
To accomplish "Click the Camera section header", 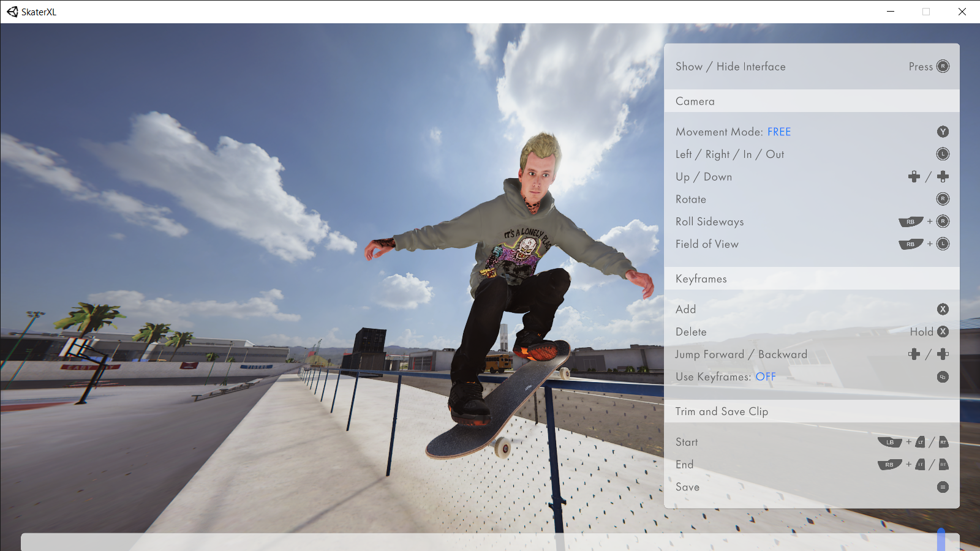I will coord(812,101).
